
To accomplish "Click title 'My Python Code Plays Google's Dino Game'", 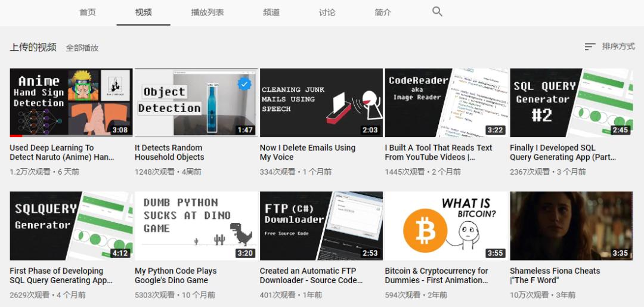I will [176, 275].
